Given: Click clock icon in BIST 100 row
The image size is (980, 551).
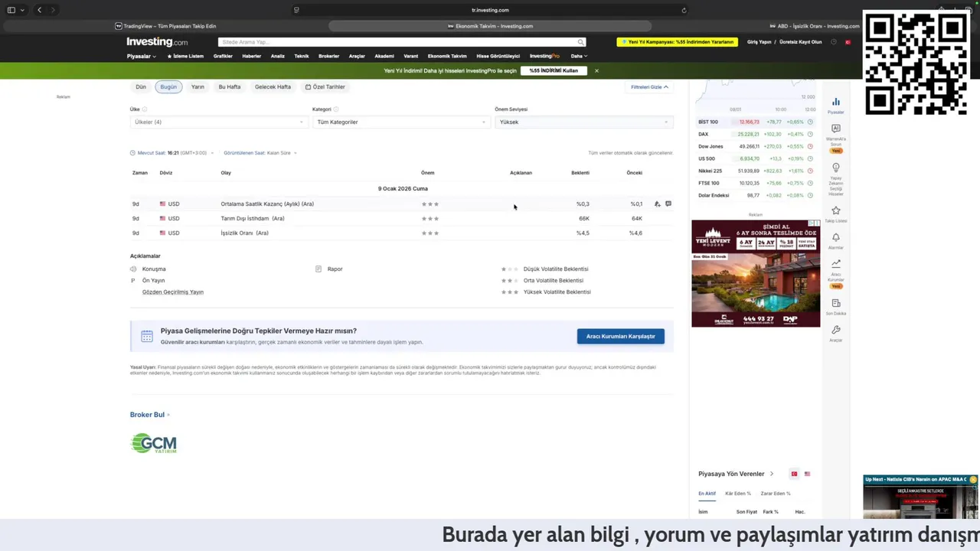Looking at the screenshot, I should tap(810, 122).
